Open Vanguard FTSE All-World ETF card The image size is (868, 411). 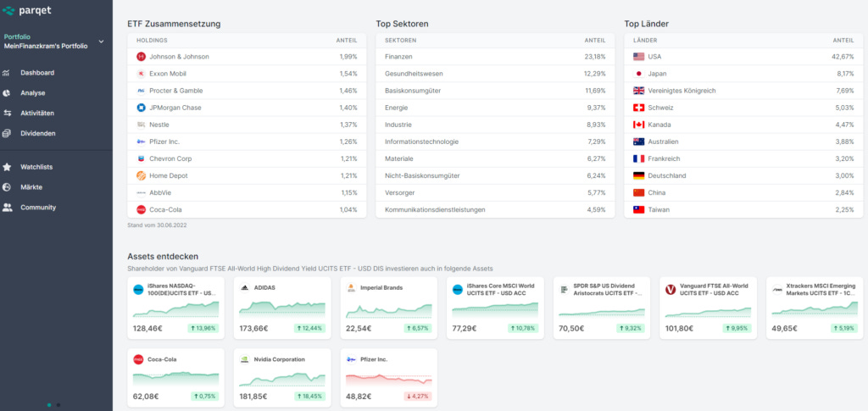pyautogui.click(x=708, y=308)
